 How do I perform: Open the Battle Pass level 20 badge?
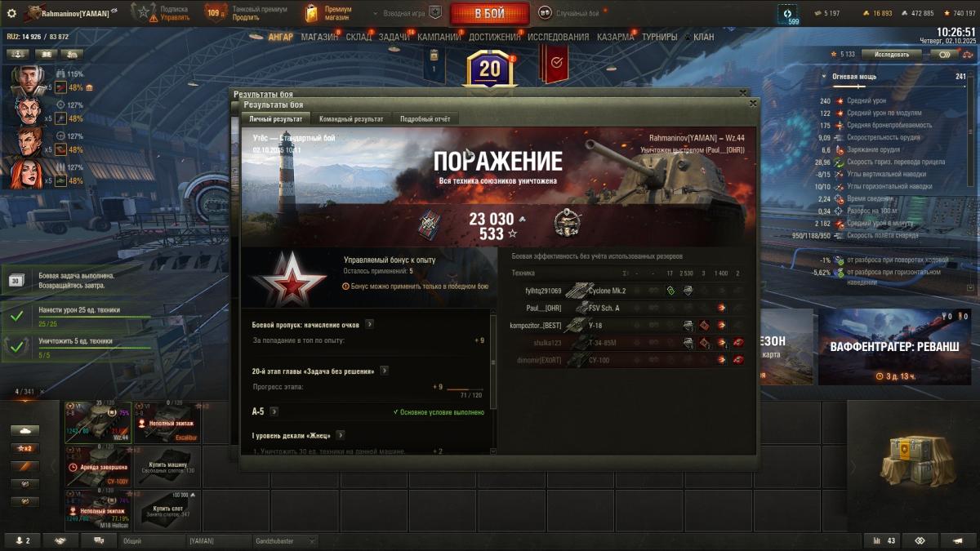pyautogui.click(x=489, y=69)
